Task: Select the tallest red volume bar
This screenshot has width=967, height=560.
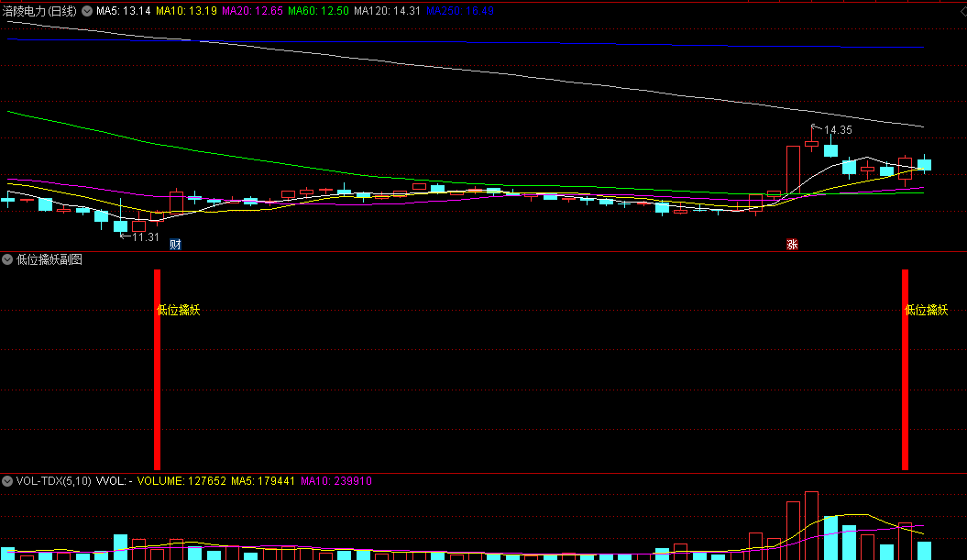Action: tap(811, 525)
